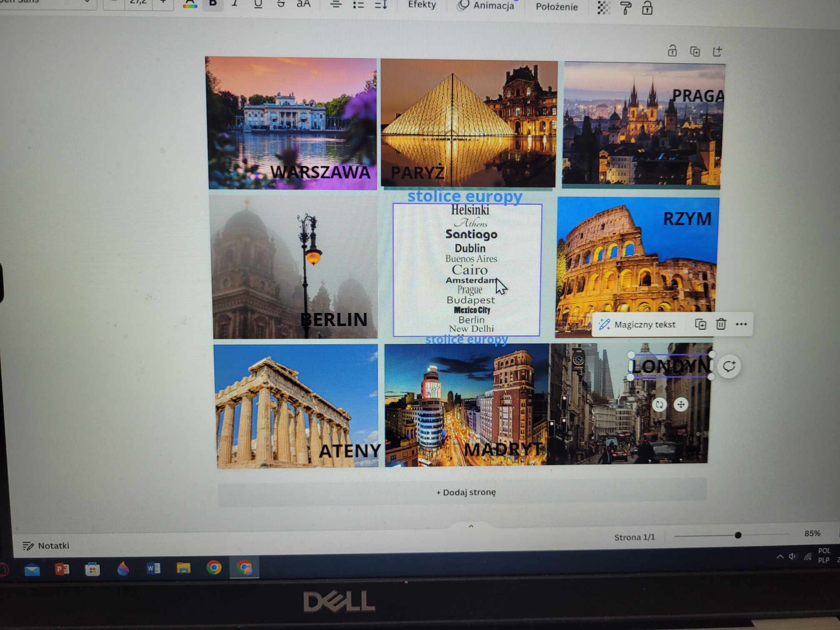Click Dodaj stronę to add a page
This screenshot has height=630, width=840.
[465, 492]
